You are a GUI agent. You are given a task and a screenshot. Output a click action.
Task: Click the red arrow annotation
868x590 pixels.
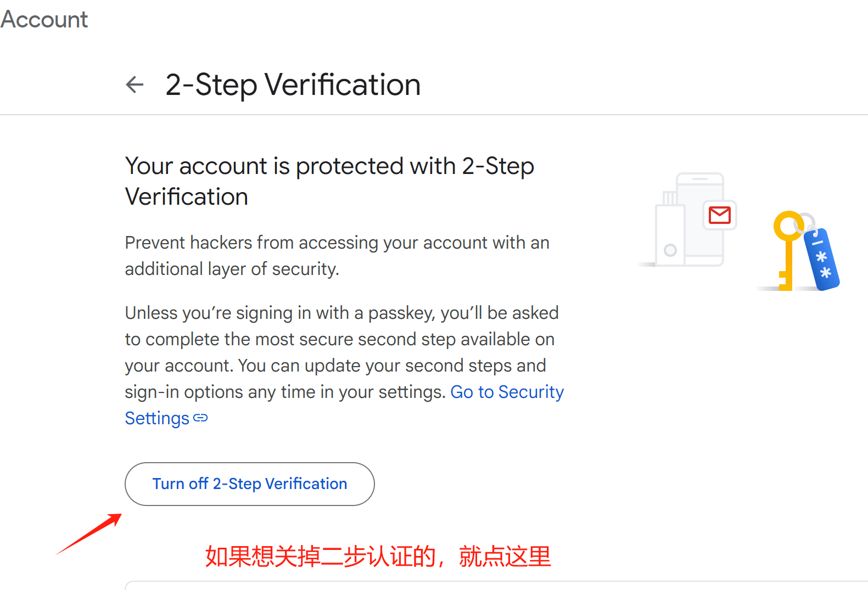[x=89, y=534]
